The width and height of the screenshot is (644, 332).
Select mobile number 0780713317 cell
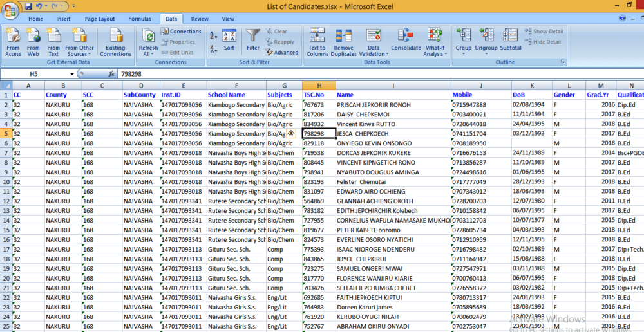click(481, 297)
